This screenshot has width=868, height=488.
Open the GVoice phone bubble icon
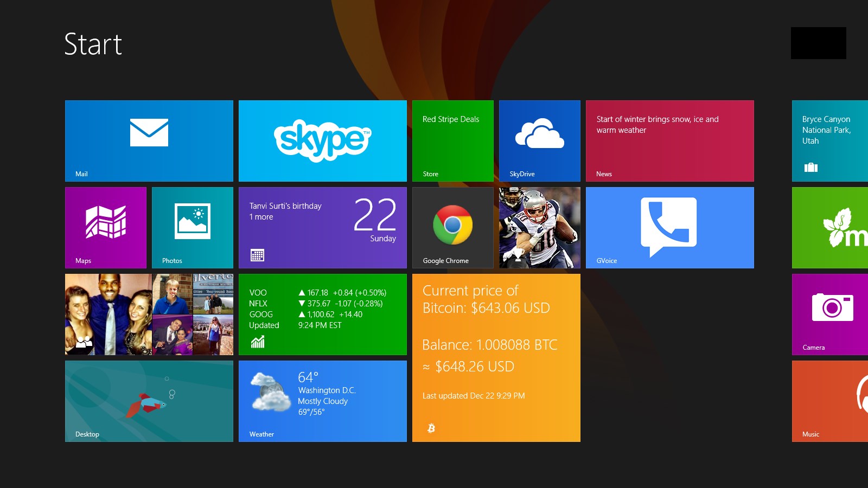(669, 227)
